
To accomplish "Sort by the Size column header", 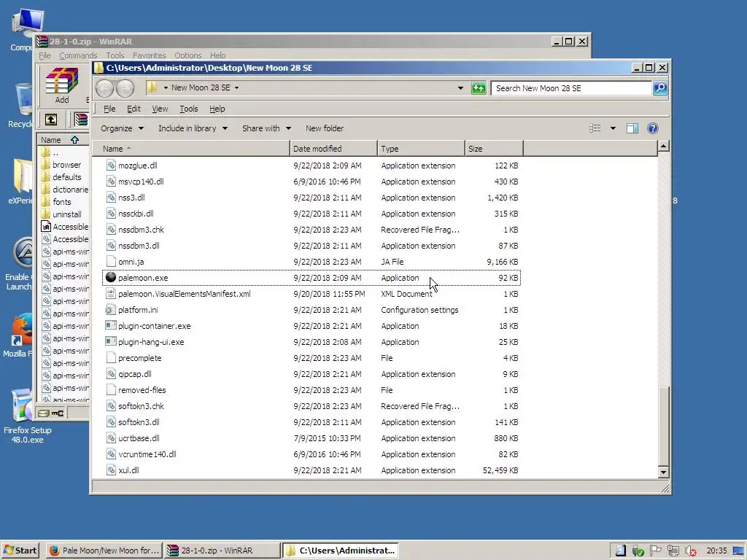I will pyautogui.click(x=494, y=149).
